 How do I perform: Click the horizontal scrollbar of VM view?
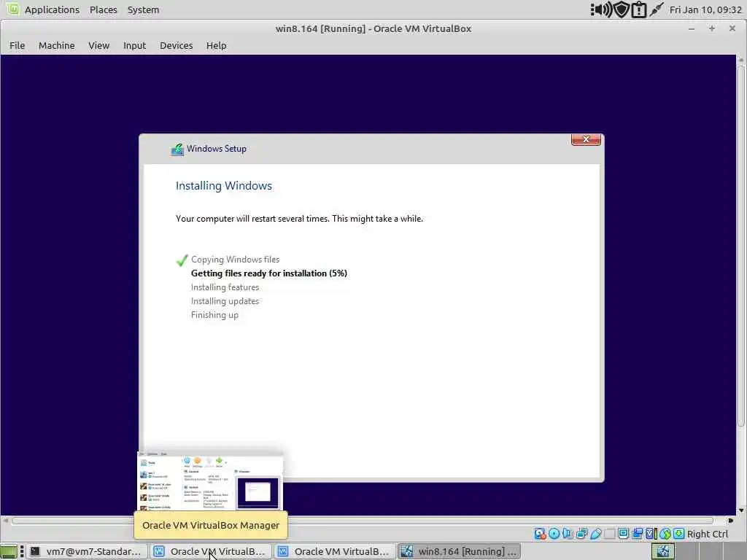[x=362, y=521]
